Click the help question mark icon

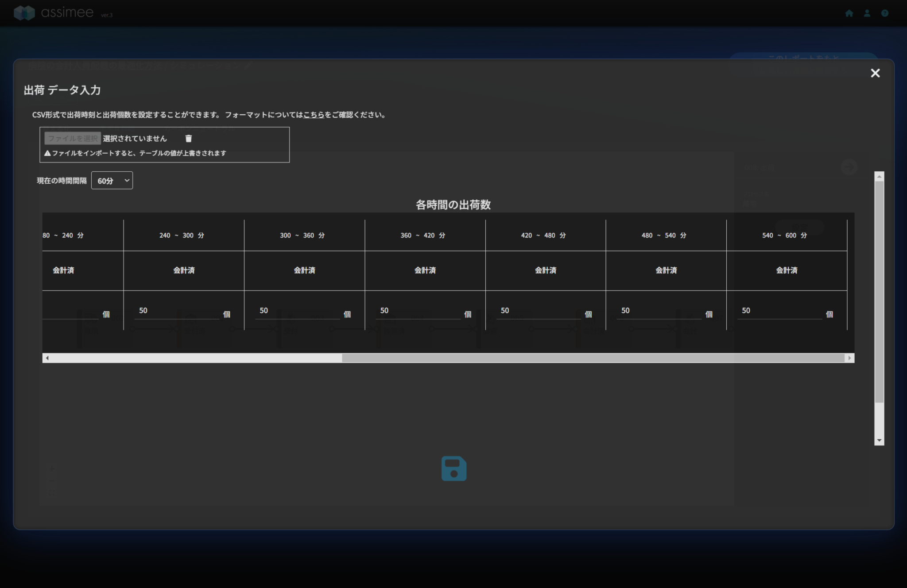(x=884, y=13)
